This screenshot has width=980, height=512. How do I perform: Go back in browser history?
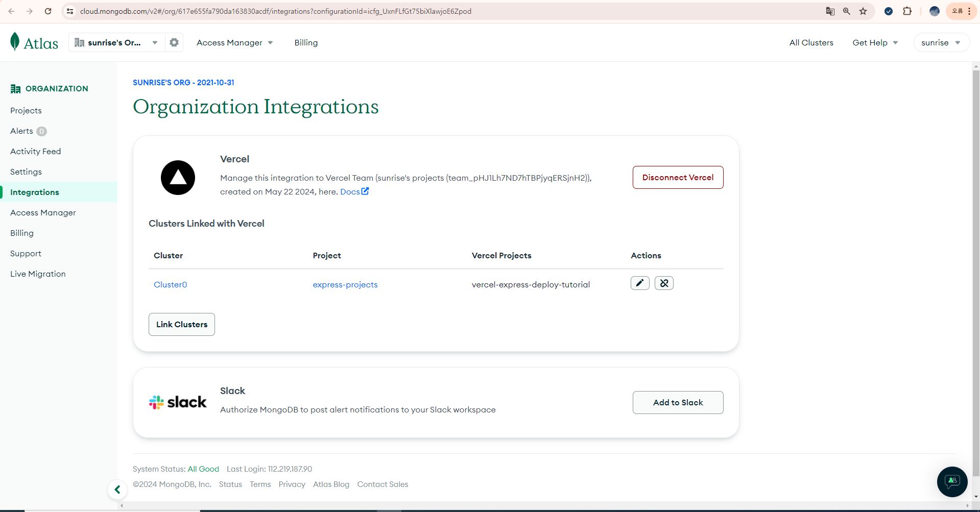(x=11, y=11)
